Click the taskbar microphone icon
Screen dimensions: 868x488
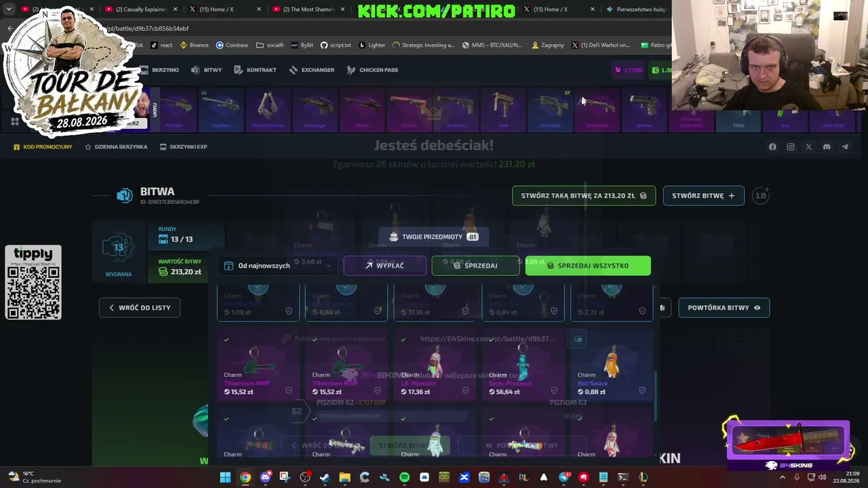(x=797, y=477)
